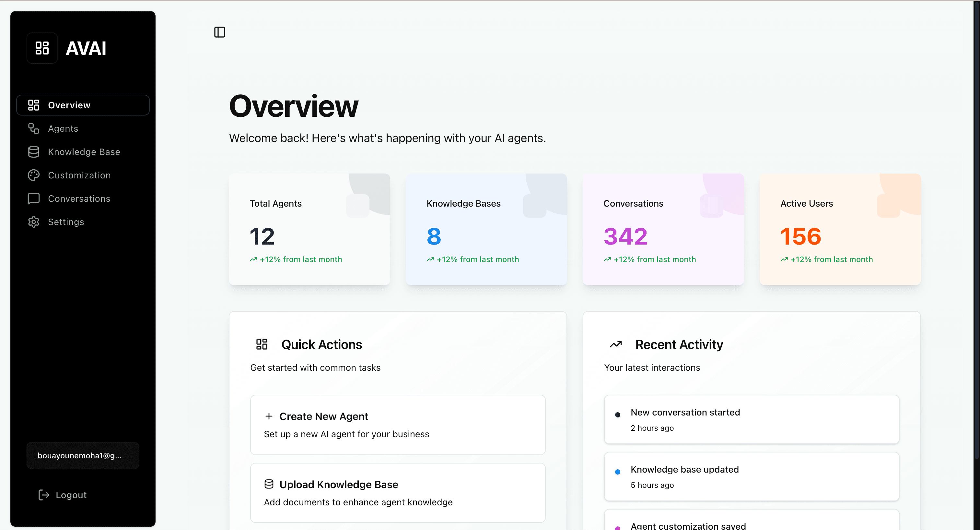Select the Overview icon in the sidebar
The height and width of the screenshot is (530, 980).
[33, 105]
